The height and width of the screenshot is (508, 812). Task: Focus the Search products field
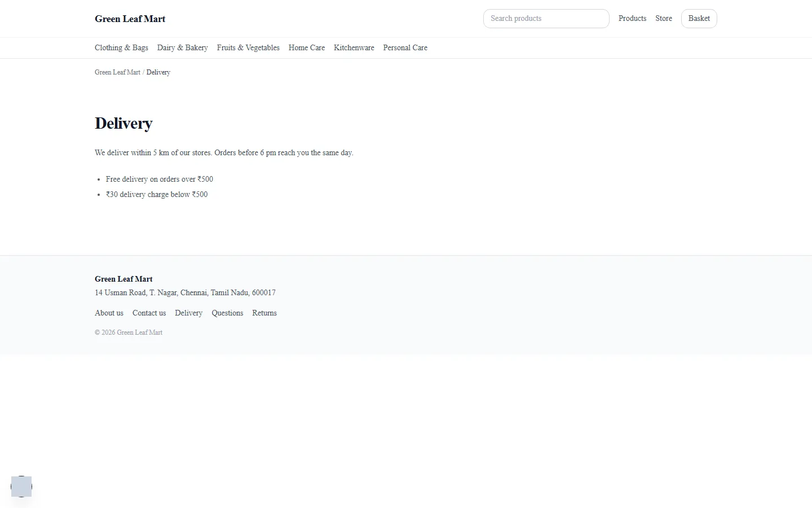546,19
